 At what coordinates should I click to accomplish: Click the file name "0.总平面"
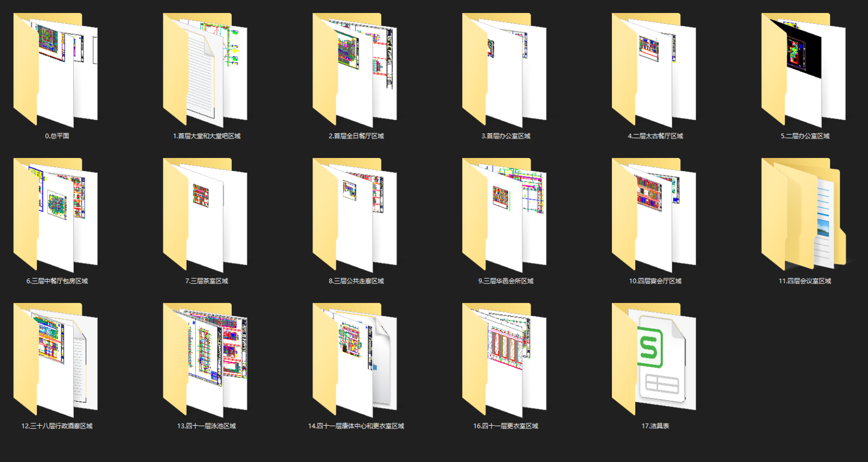point(57,136)
